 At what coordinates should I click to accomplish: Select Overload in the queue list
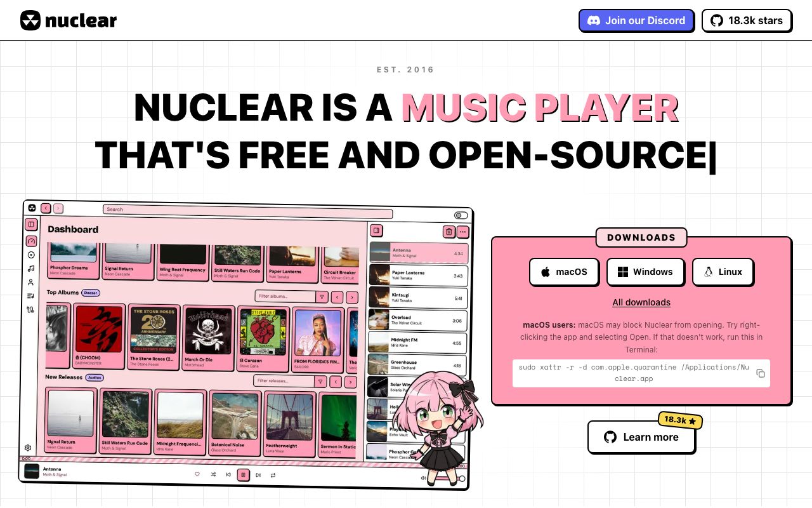[x=418, y=320]
